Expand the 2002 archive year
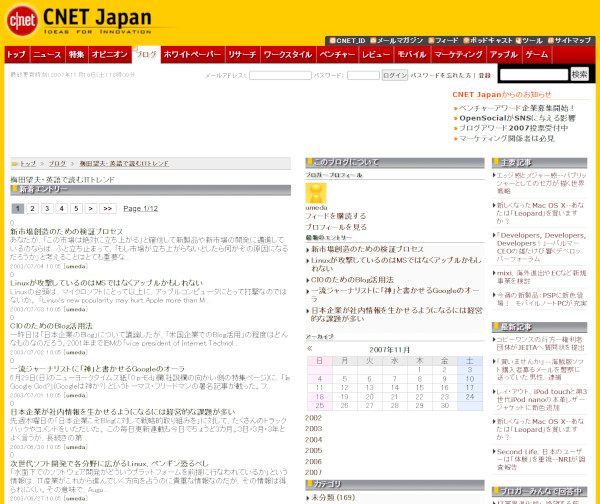Image resolution: width=600 pixels, height=504 pixels. pyautogui.click(x=313, y=418)
